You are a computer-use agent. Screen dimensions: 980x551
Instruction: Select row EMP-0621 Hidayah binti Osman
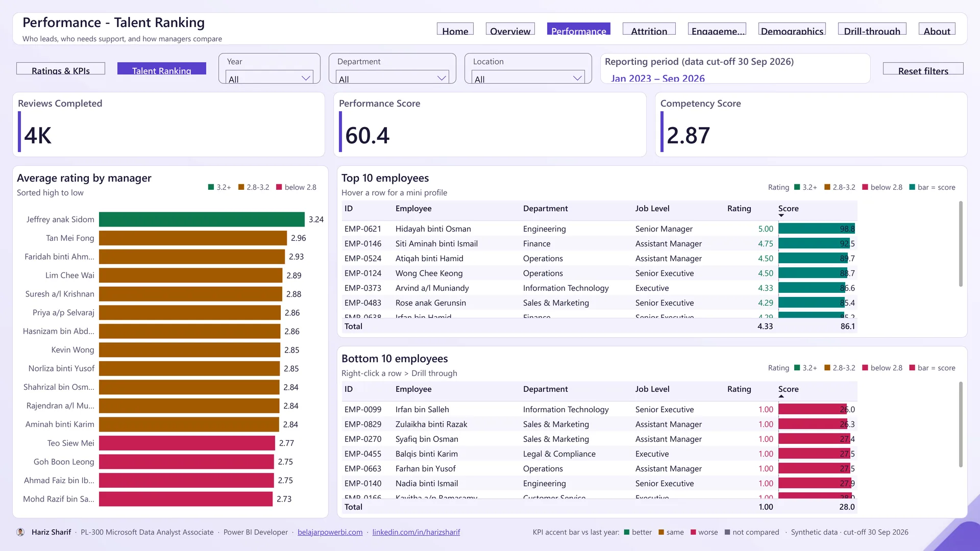pos(599,229)
